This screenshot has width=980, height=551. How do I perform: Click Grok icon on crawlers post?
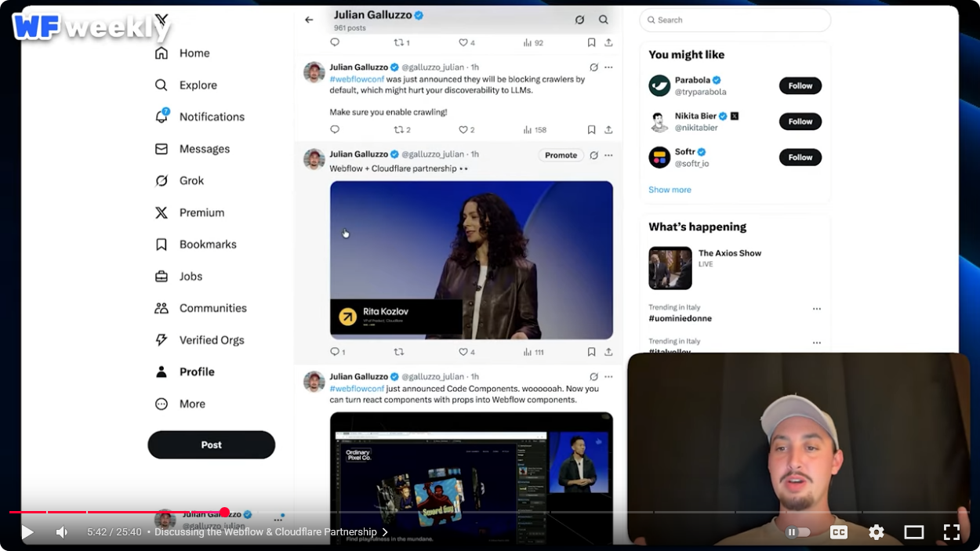tap(593, 67)
